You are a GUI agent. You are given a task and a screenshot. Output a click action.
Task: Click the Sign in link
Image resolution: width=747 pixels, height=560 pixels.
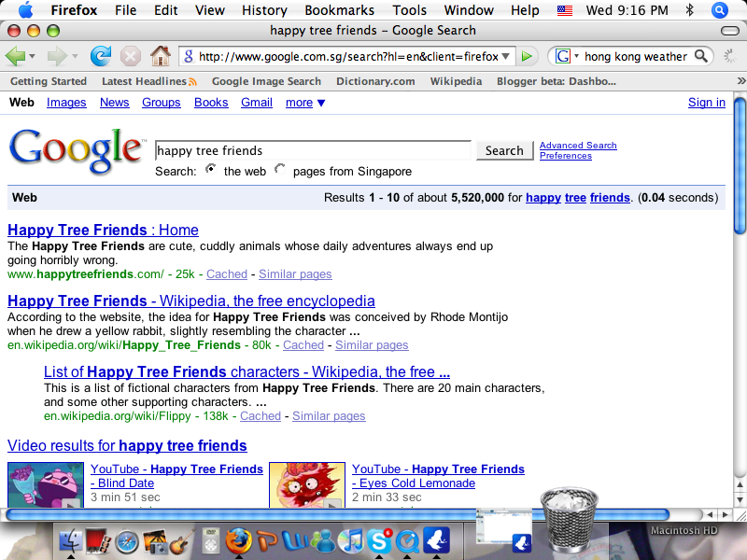pos(707,103)
